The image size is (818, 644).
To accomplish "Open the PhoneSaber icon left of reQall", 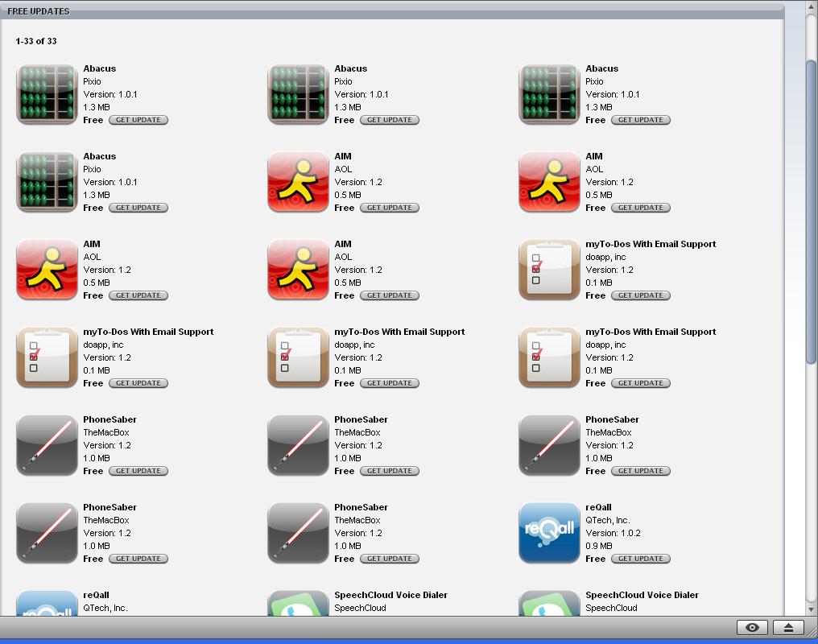I will (x=298, y=532).
